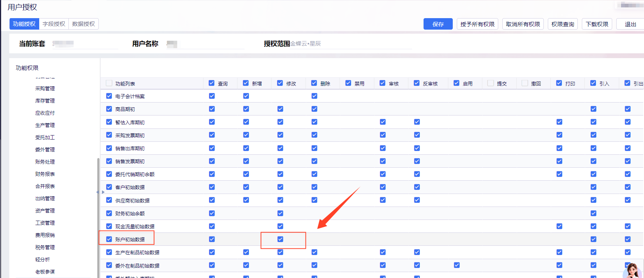Select 生产管理 in the function tree

[x=45, y=125]
